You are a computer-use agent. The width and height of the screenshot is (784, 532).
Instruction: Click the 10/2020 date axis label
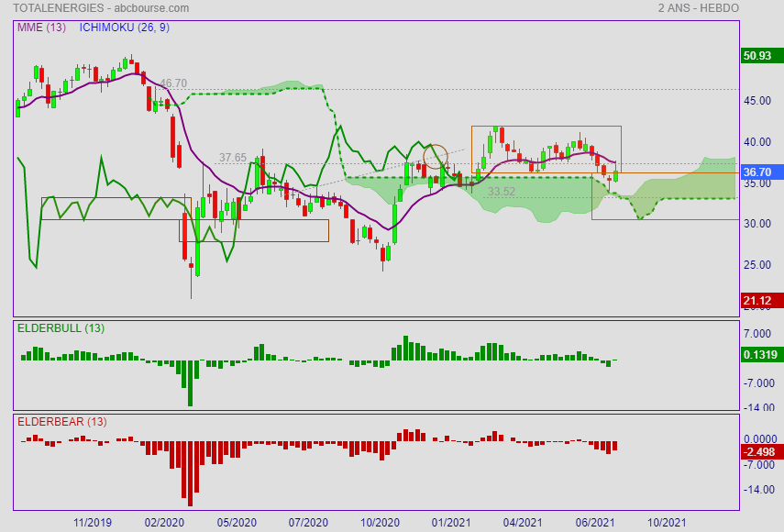(380, 523)
